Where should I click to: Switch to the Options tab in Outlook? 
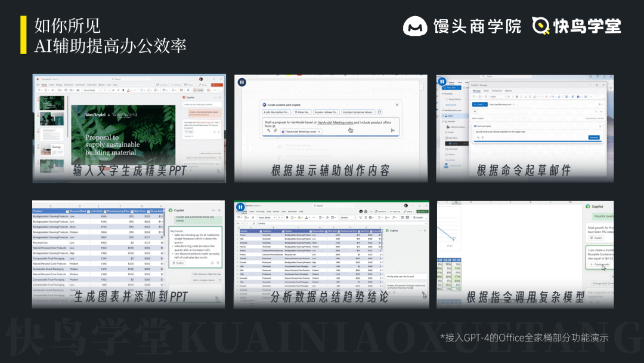[509, 90]
